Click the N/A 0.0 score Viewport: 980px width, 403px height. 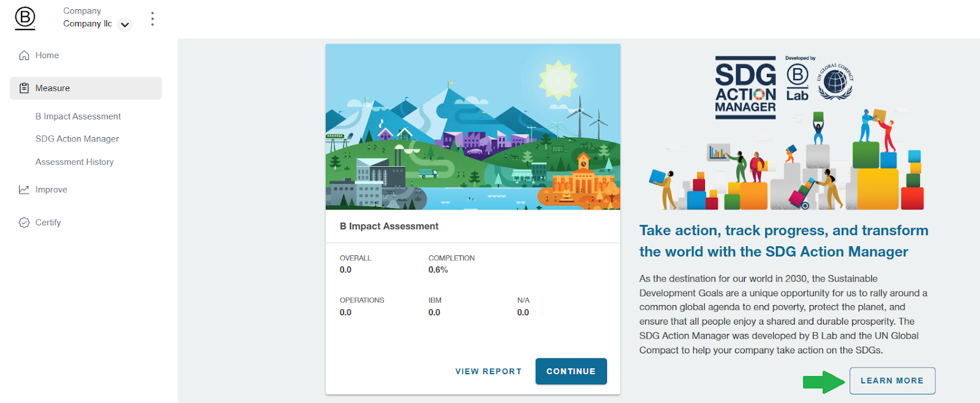(523, 312)
